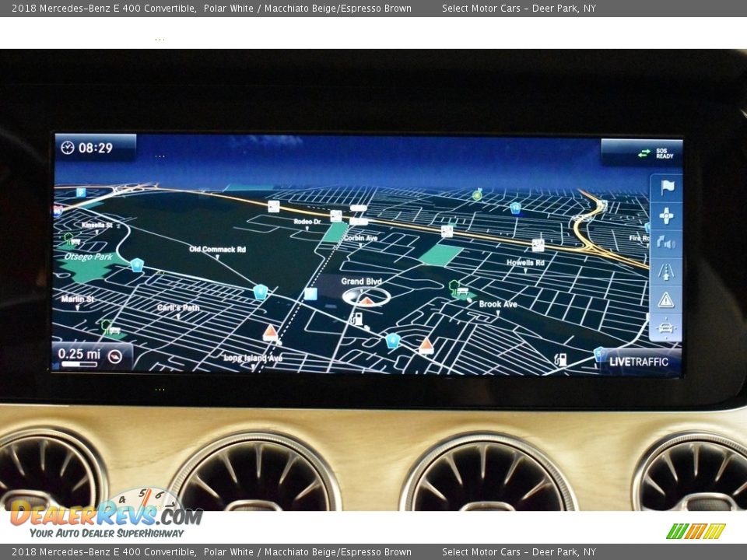Select the Brook Ave street label

point(498,304)
